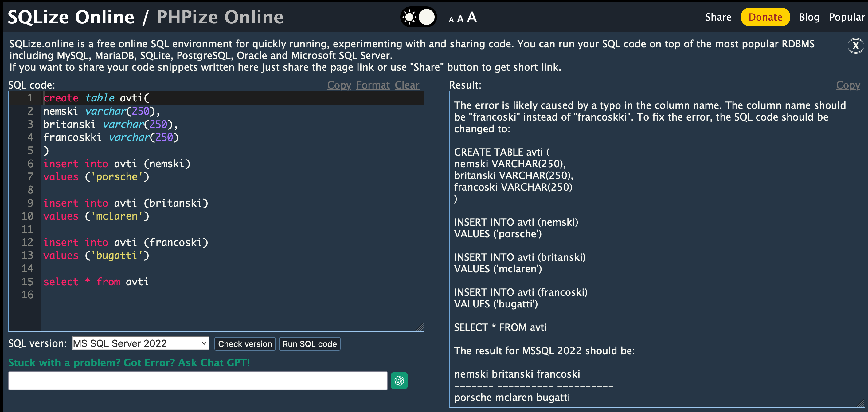Viewport: 868px width, 412px height.
Task: Open the Share menu item
Action: [x=718, y=17]
